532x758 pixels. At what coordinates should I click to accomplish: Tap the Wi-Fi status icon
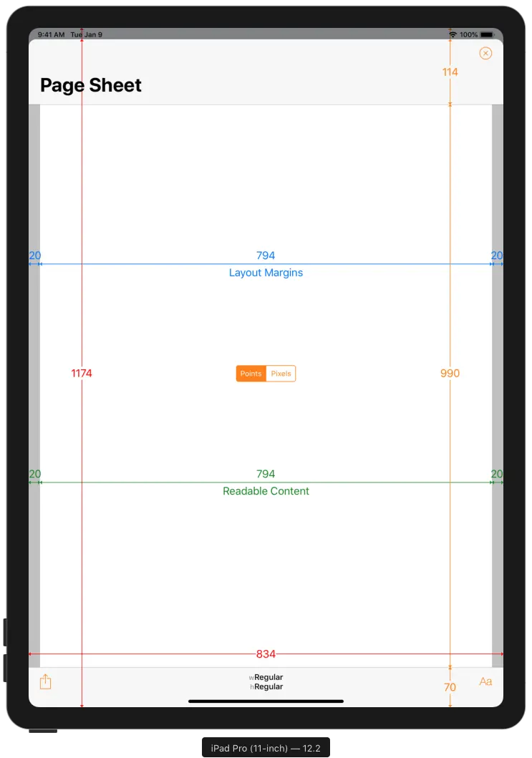(453, 35)
